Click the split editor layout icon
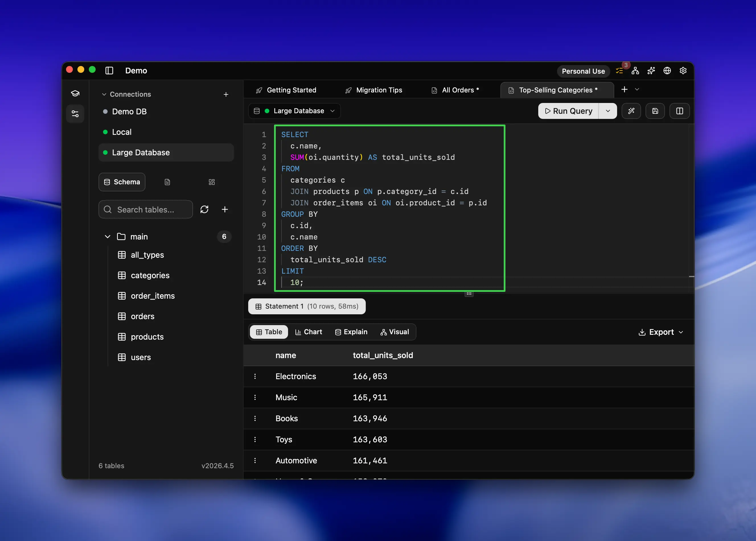Screen dimensions: 756x541 [679, 111]
